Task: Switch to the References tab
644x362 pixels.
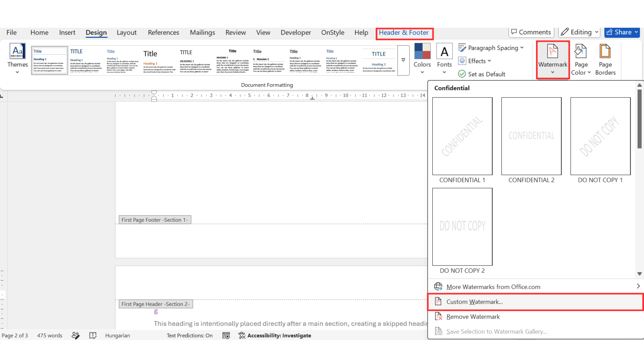Action: pyautogui.click(x=163, y=33)
